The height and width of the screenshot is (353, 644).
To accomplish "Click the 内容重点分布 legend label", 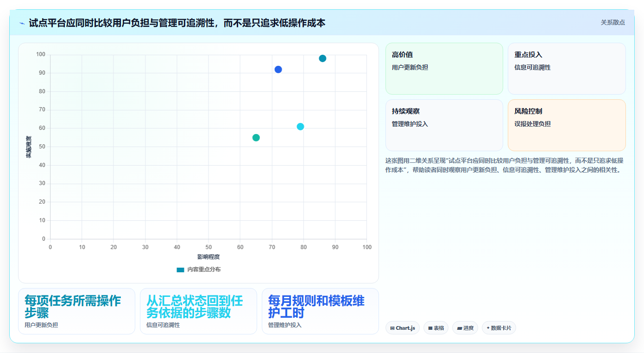I will click(204, 270).
